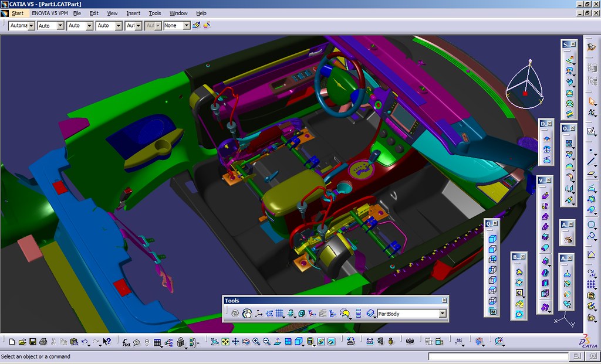The width and height of the screenshot is (601, 364).
Task: Click the Open file folder icon
Action: [22, 341]
